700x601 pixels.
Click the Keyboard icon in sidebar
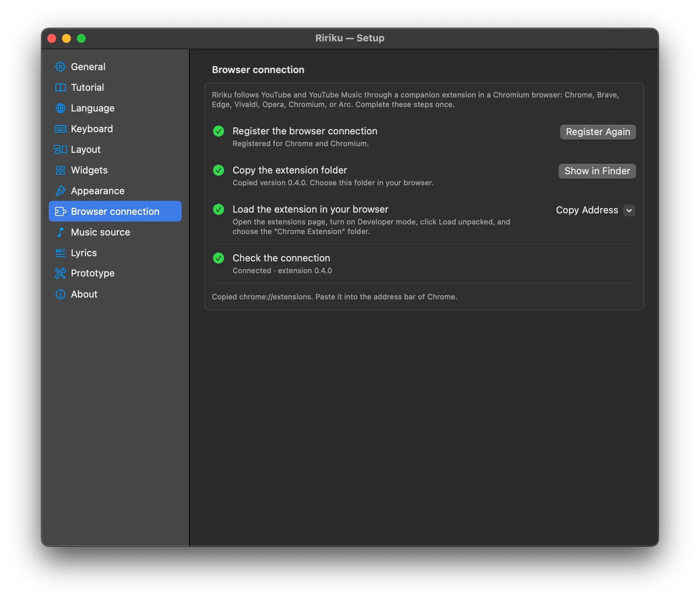(60, 129)
